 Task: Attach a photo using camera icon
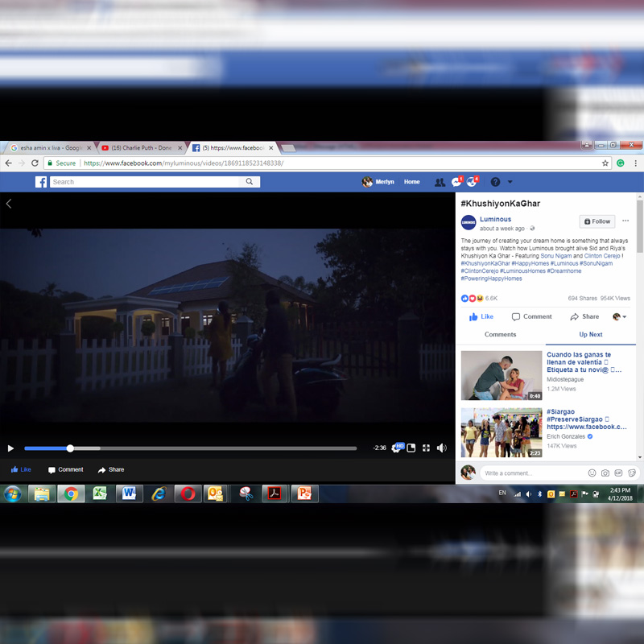click(605, 473)
